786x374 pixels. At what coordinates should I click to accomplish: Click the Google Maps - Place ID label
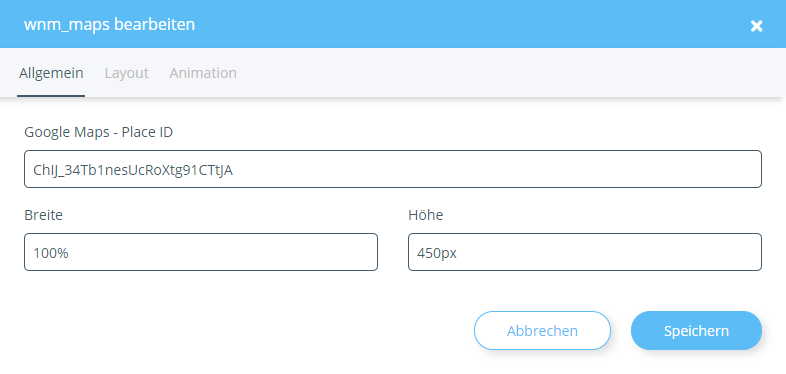pos(99,132)
